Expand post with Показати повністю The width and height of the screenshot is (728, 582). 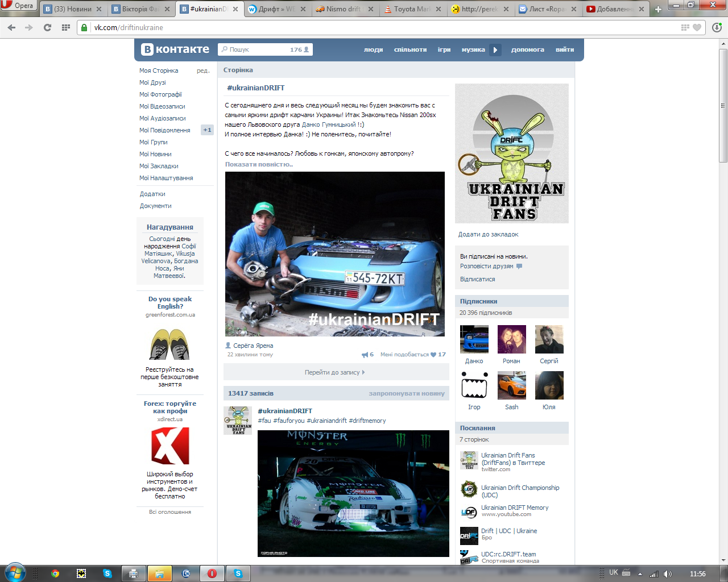[x=259, y=164]
